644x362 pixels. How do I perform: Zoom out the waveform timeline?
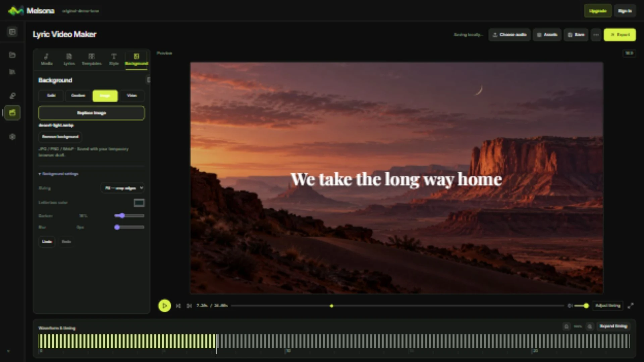567,326
